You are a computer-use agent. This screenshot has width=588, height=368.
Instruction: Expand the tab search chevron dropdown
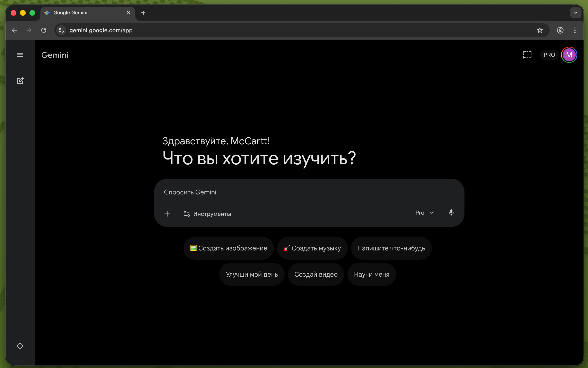575,13
